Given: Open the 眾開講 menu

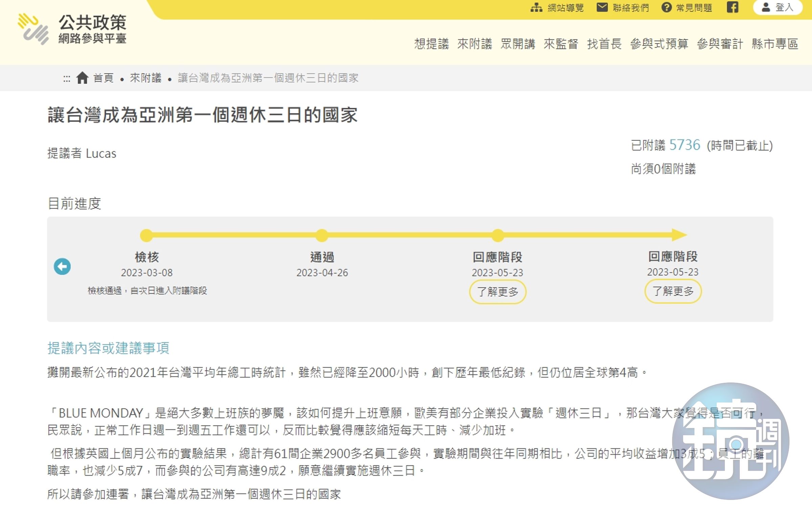Looking at the screenshot, I should point(518,44).
